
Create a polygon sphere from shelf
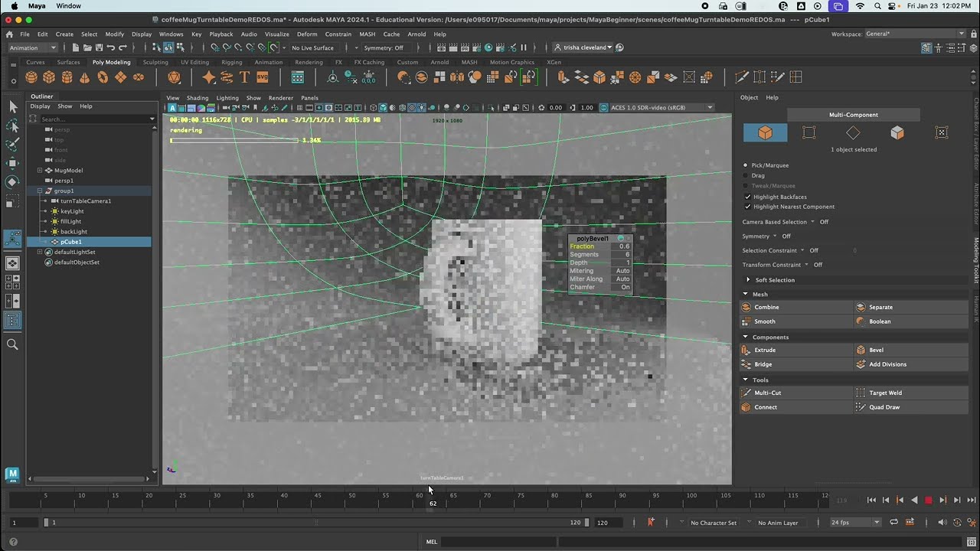[x=31, y=77]
